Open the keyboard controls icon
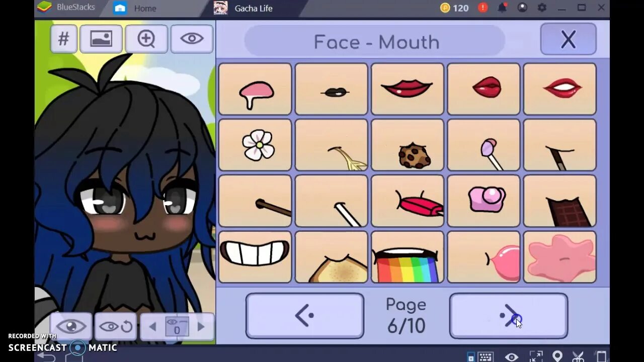 click(x=486, y=357)
